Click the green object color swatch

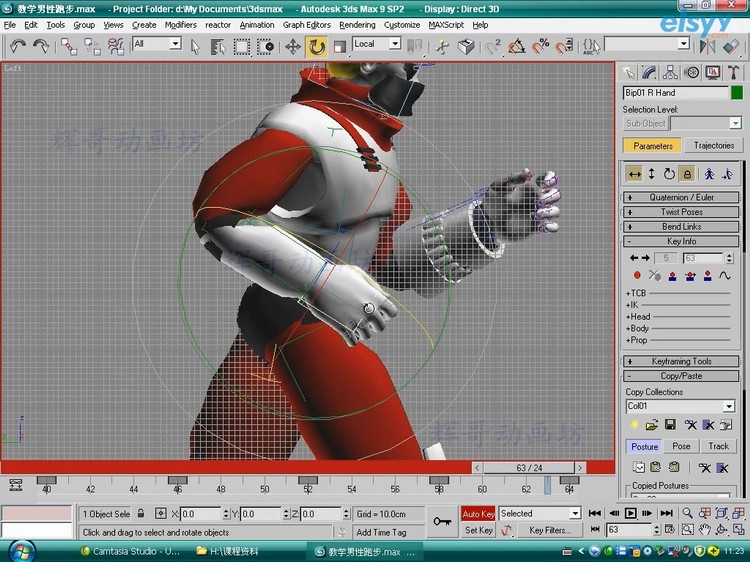[x=737, y=93]
